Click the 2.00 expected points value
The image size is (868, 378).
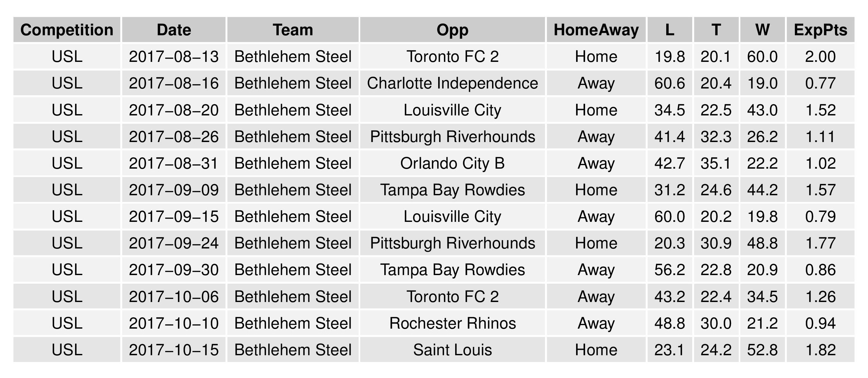pyautogui.click(x=820, y=57)
